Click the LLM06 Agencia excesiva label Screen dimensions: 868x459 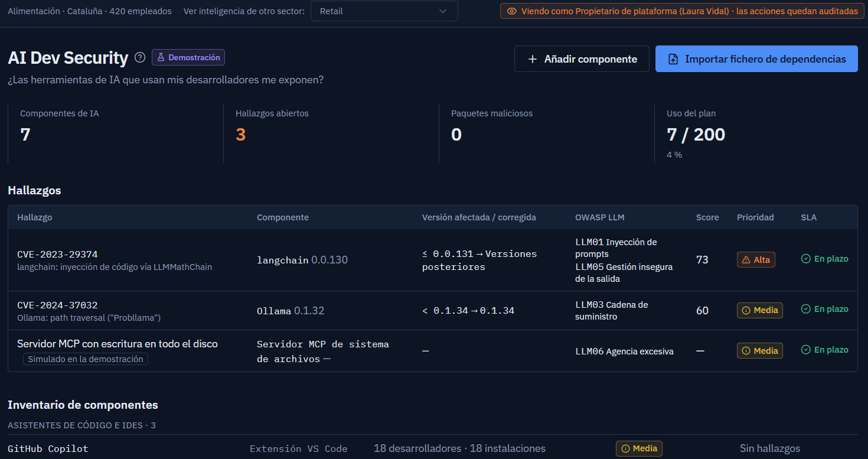click(x=624, y=351)
